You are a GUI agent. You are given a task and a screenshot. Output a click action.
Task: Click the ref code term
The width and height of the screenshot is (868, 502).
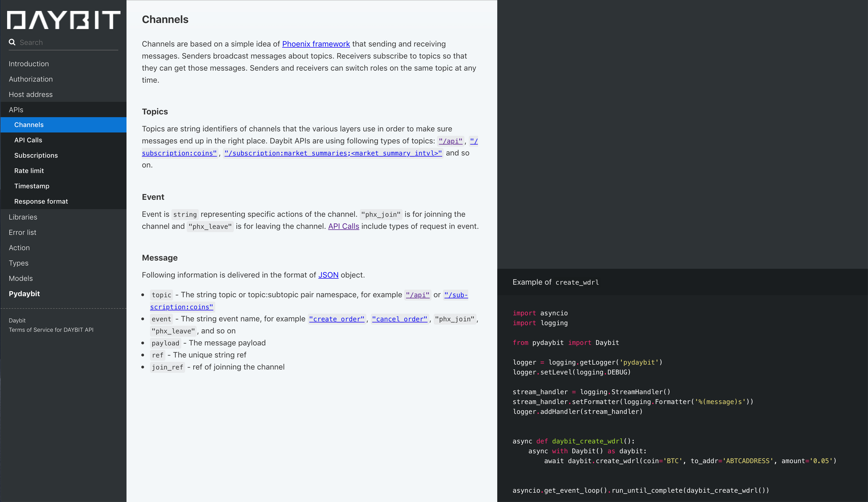tap(157, 355)
